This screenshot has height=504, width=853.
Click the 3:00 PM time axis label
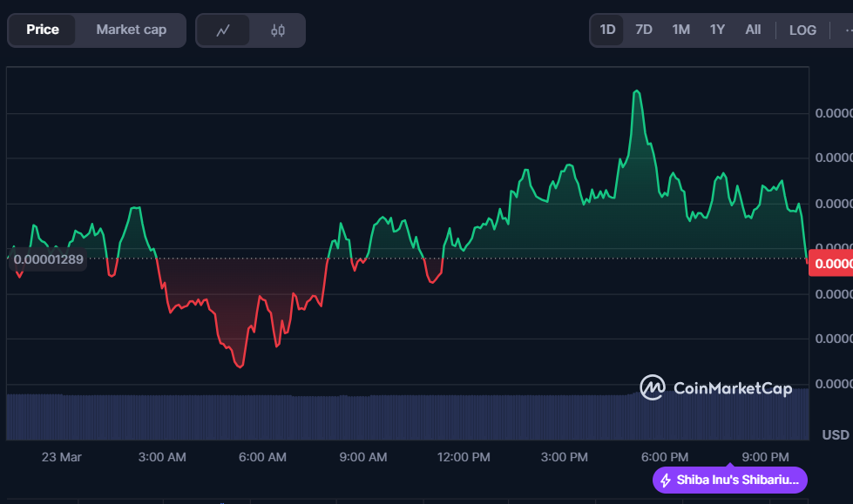tap(564, 457)
